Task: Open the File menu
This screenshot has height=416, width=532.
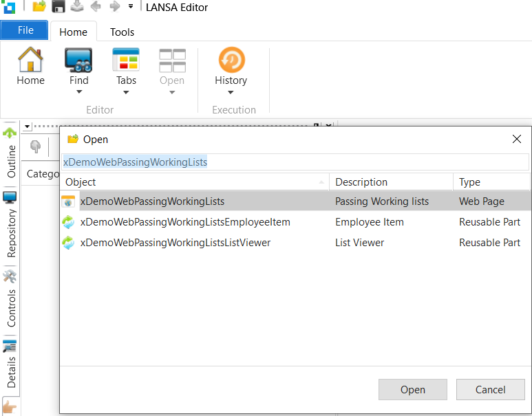Action: (x=25, y=31)
